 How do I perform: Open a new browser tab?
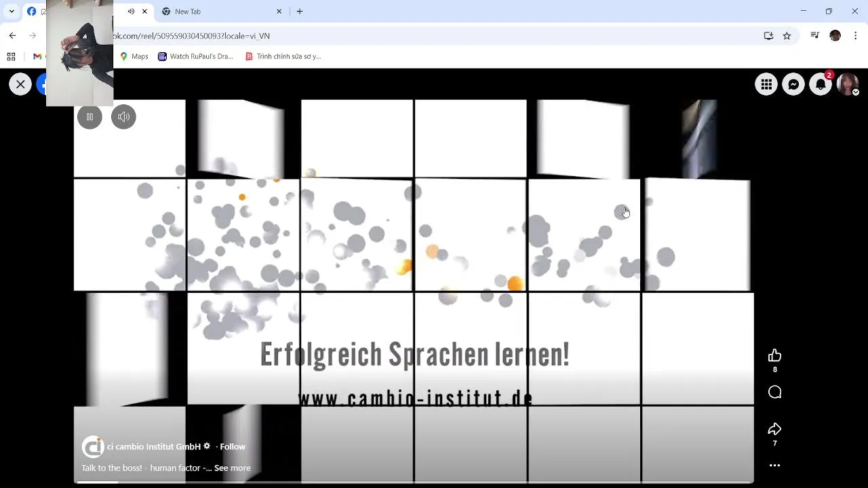300,12
